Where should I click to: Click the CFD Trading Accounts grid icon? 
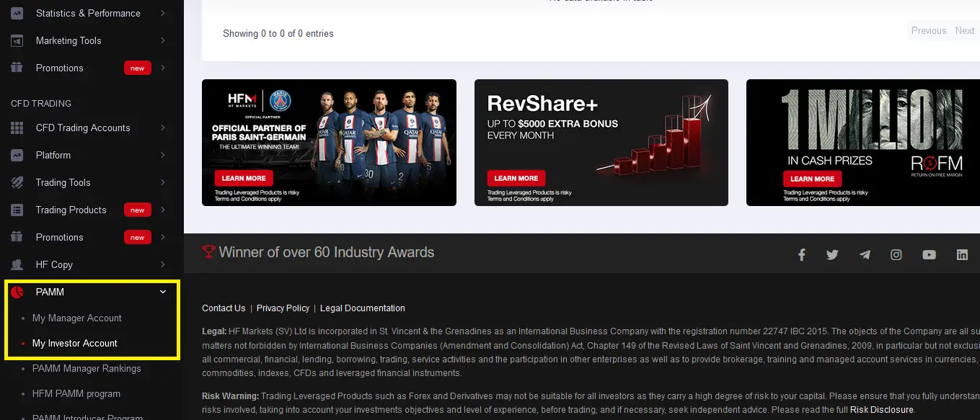pyautogui.click(x=17, y=128)
